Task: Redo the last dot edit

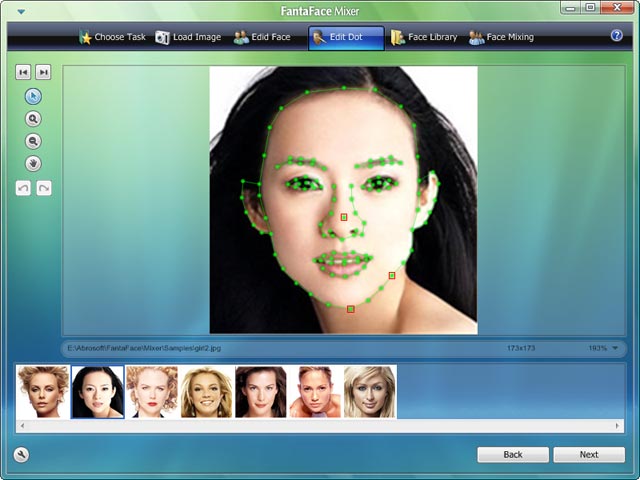Action: [x=44, y=188]
